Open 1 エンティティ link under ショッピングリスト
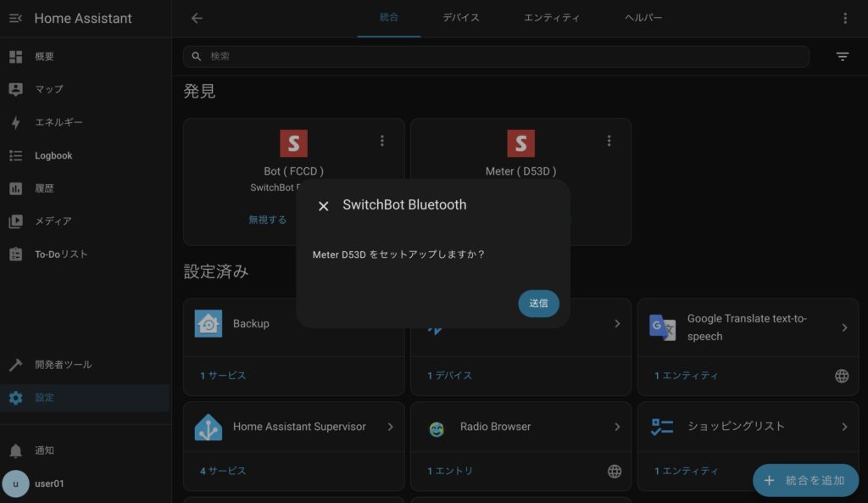Screen dimensions: 868x503 pos(687,471)
